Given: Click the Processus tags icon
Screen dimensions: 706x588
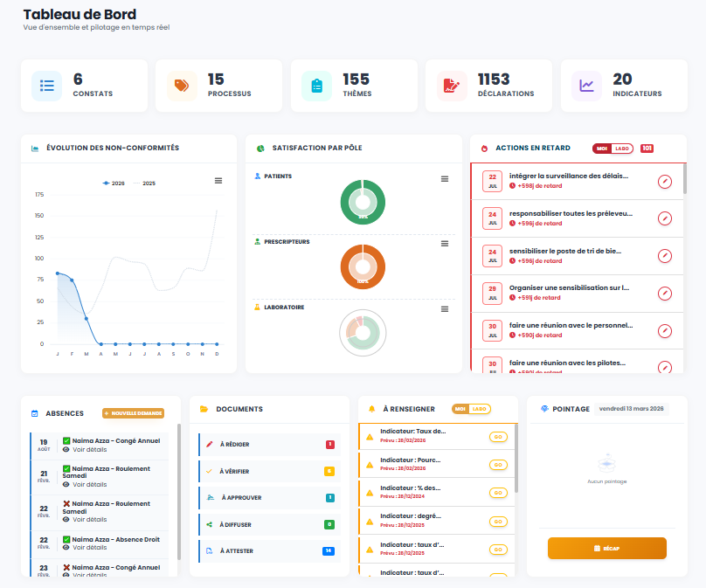Looking at the screenshot, I should [x=182, y=86].
